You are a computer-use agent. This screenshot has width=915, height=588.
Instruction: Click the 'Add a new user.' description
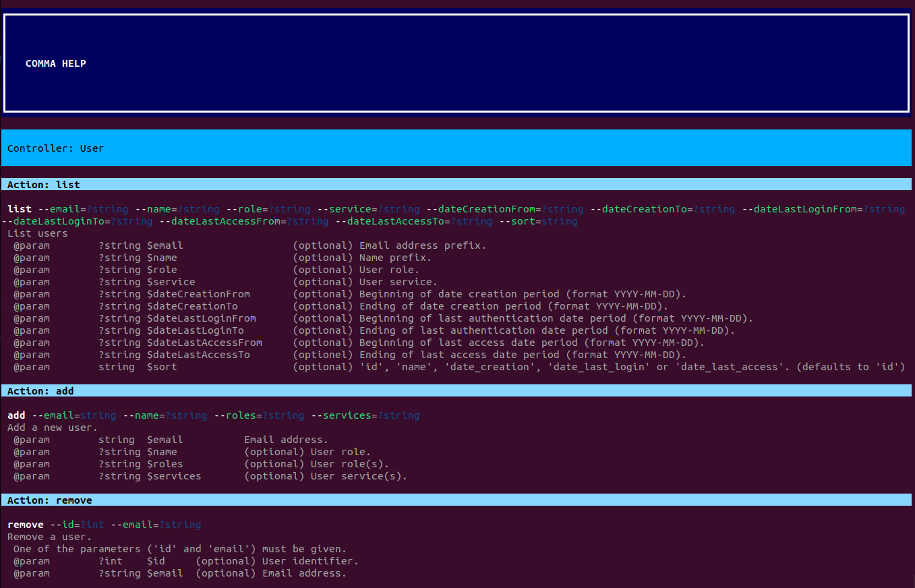coord(53,428)
